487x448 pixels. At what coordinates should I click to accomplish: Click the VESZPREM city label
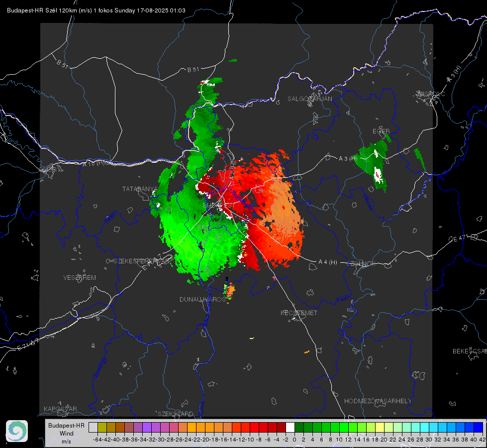(80, 278)
